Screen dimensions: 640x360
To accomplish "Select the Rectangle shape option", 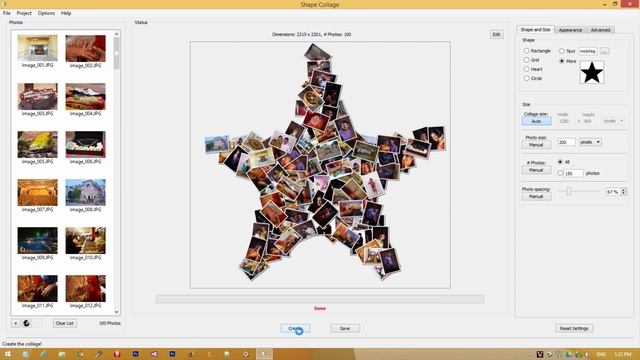I will [x=537, y=51].
